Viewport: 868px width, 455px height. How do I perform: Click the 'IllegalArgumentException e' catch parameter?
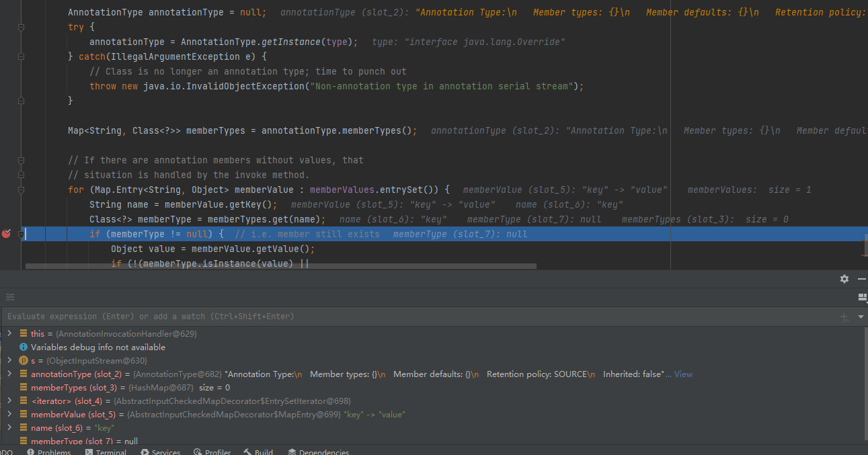point(184,56)
